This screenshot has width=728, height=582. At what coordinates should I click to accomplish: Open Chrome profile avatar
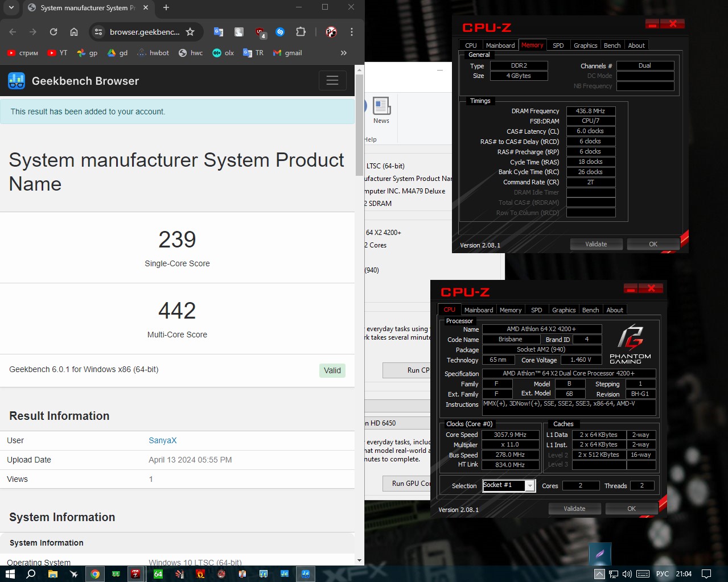tap(331, 32)
